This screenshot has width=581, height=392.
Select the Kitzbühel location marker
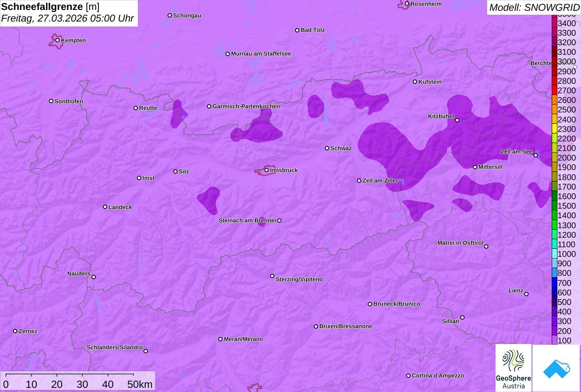pos(457,120)
